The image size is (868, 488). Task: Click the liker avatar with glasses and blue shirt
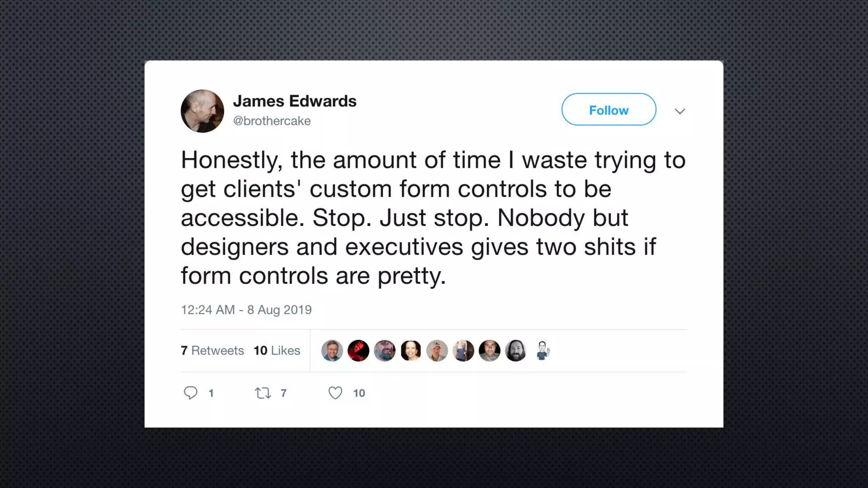point(332,351)
